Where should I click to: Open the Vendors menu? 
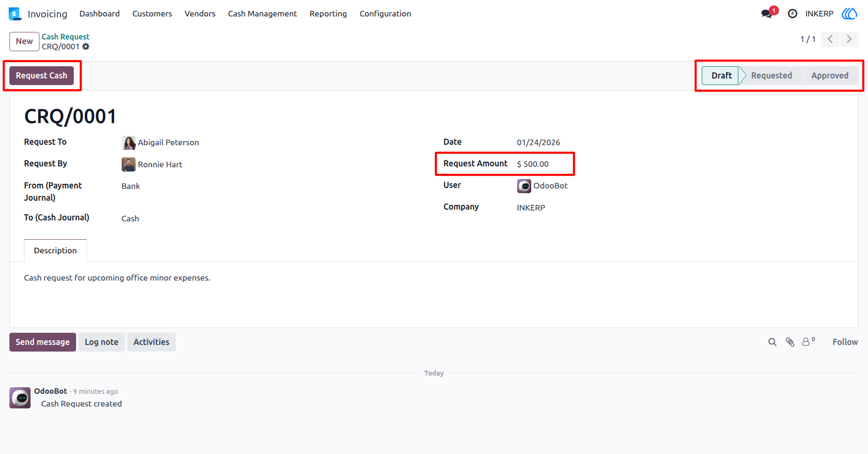200,14
